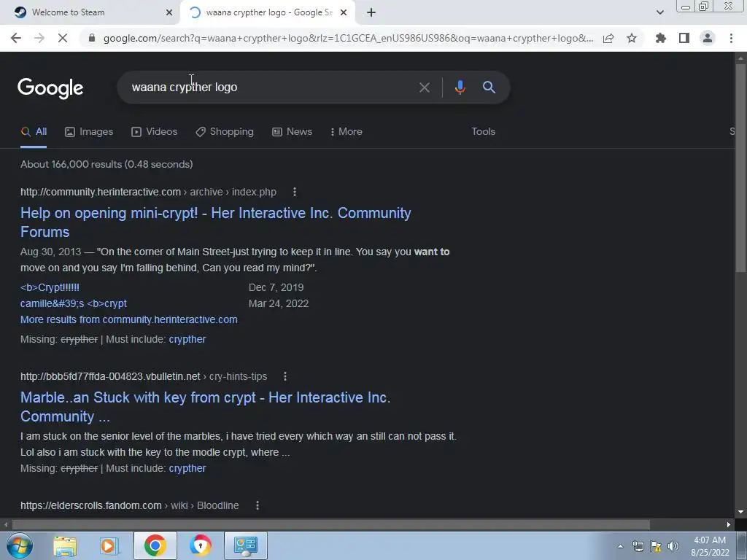Bookmark this page with the star
Viewport: 747px width, 560px height.
tap(632, 38)
